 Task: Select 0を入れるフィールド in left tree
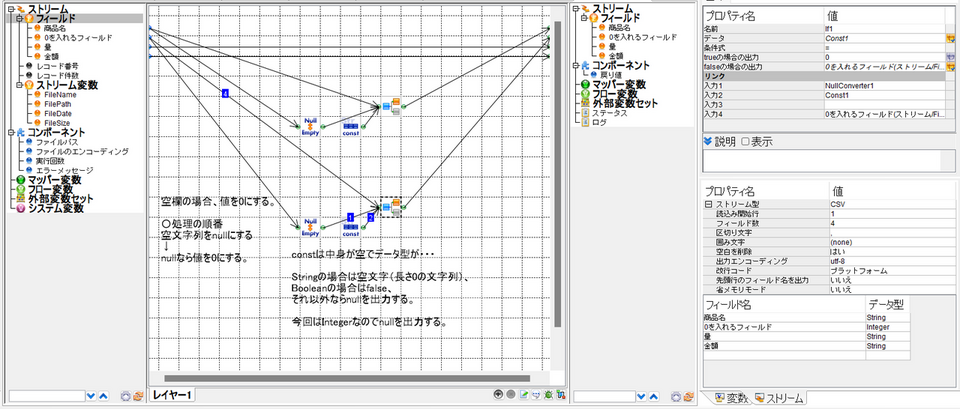point(78,37)
